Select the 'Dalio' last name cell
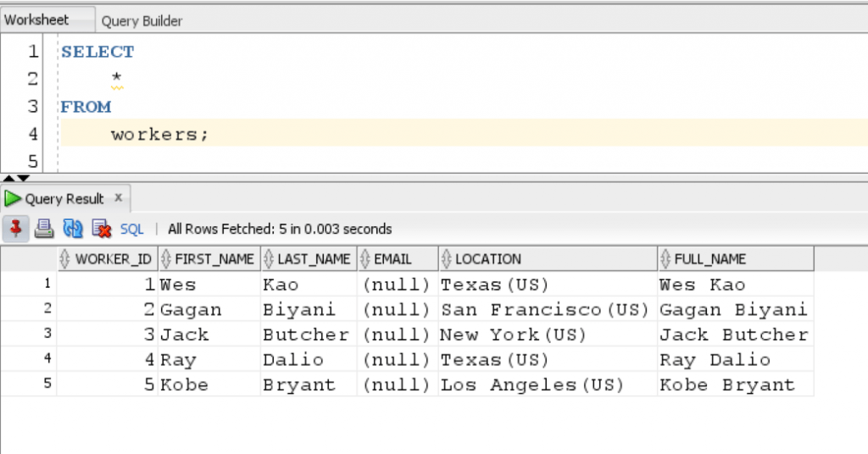 (x=309, y=359)
